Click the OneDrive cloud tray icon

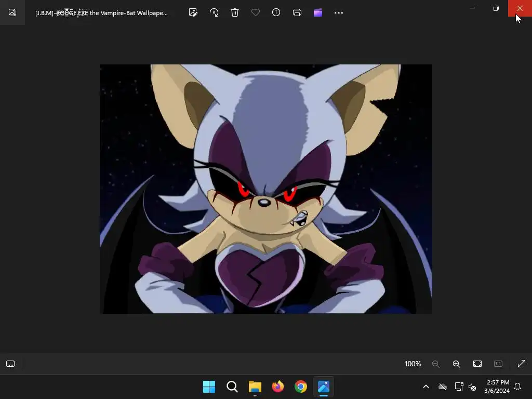click(443, 387)
